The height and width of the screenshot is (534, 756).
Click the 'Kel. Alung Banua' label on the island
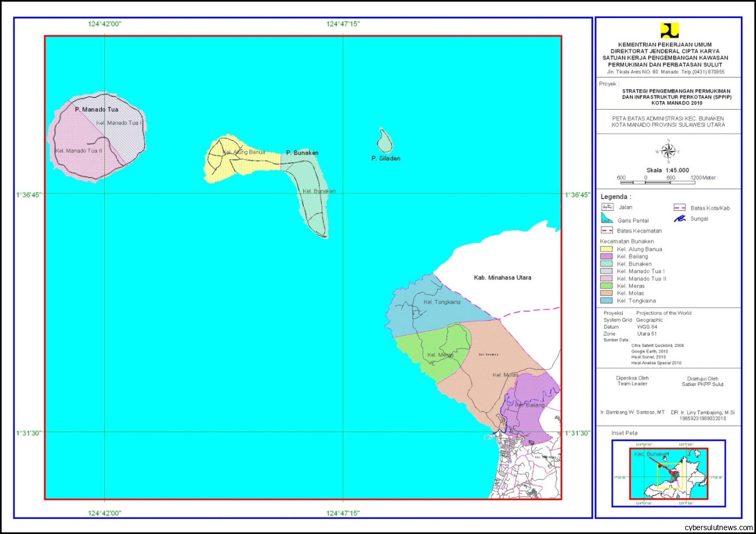coord(243,152)
